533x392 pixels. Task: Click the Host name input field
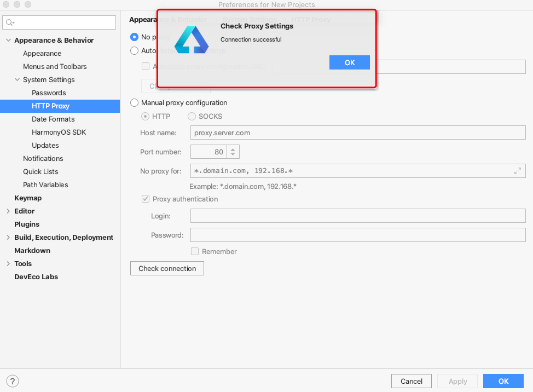358,132
